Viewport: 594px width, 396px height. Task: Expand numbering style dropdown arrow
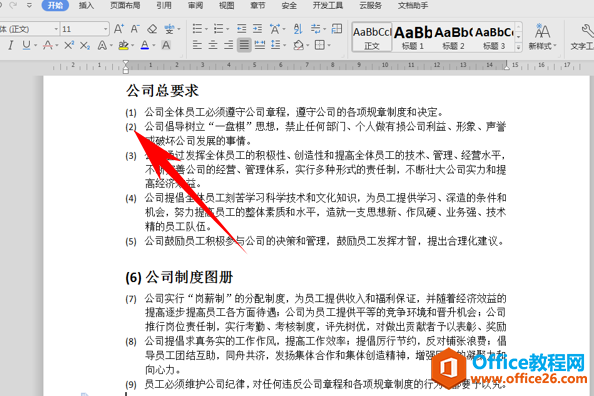(x=228, y=29)
